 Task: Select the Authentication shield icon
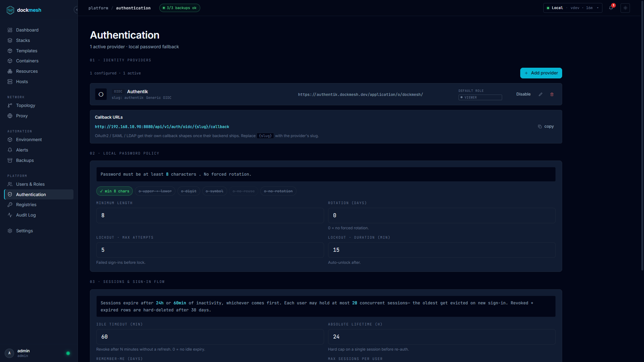pyautogui.click(x=10, y=194)
